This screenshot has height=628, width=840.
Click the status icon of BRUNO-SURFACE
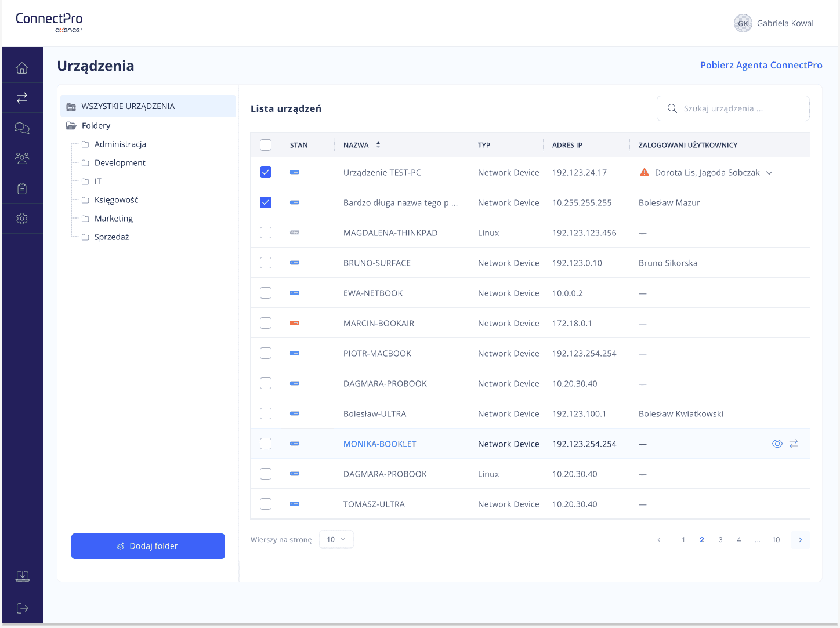tap(295, 263)
